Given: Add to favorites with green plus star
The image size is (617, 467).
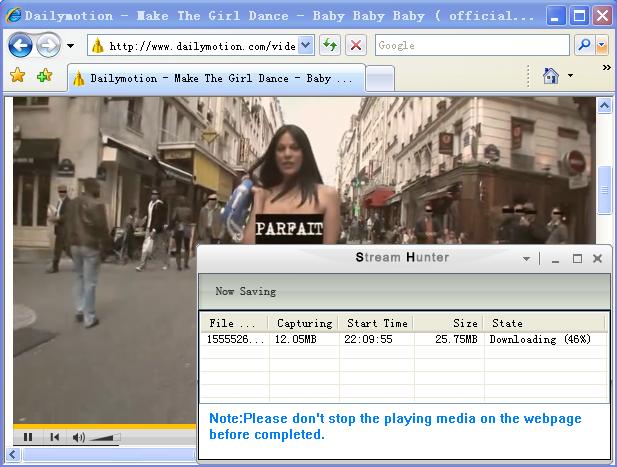Looking at the screenshot, I should (x=44, y=75).
